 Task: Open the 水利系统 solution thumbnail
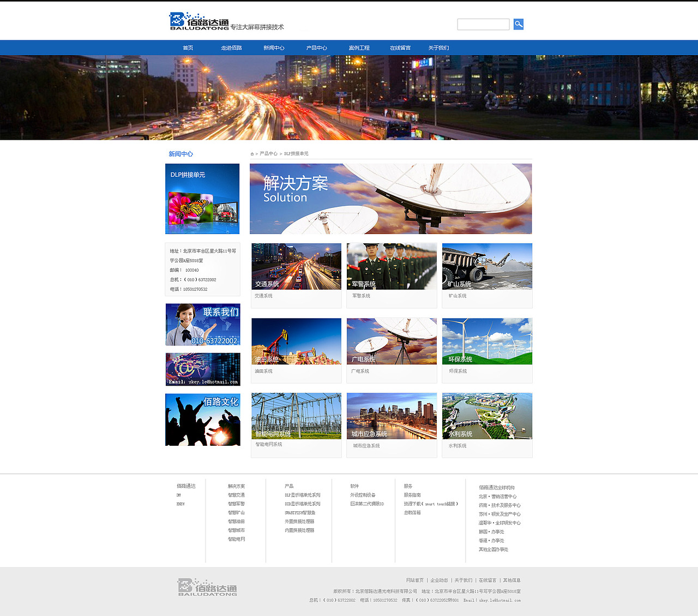pyautogui.click(x=487, y=416)
